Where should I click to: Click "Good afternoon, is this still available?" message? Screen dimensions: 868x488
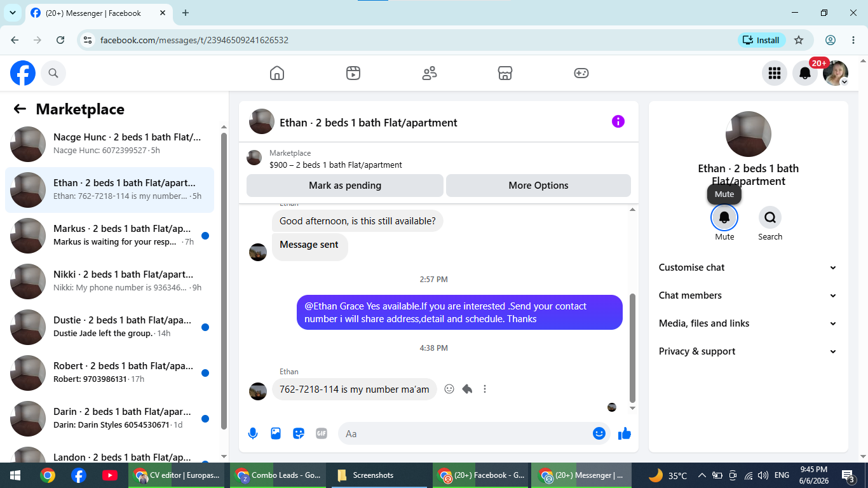tap(358, 221)
